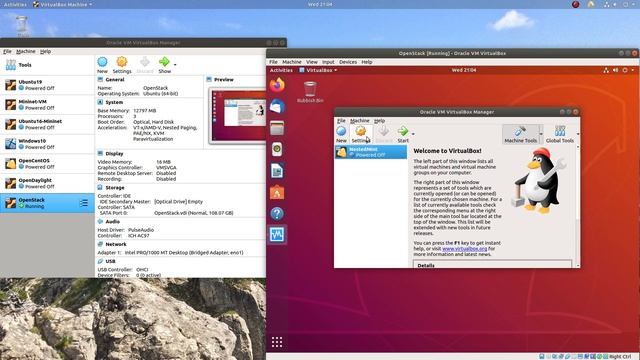Open VirtualBox app menu in guest top bar
Screen dimensions: 640x360
coord(318,70)
